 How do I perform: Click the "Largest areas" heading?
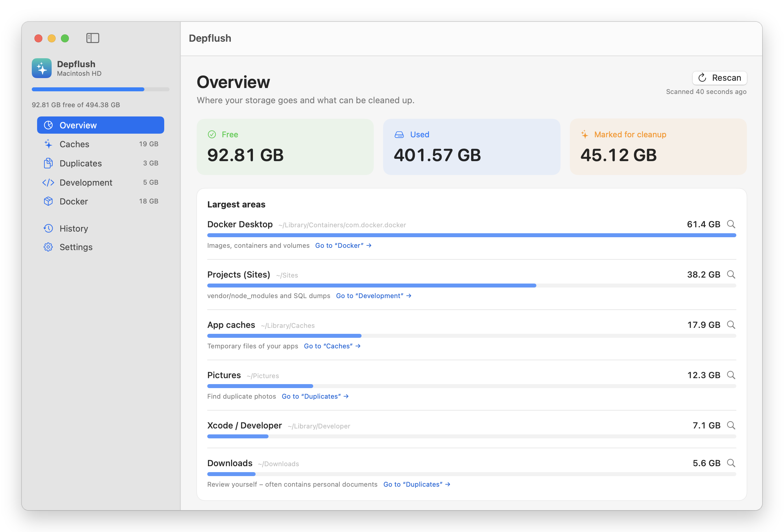(x=236, y=205)
